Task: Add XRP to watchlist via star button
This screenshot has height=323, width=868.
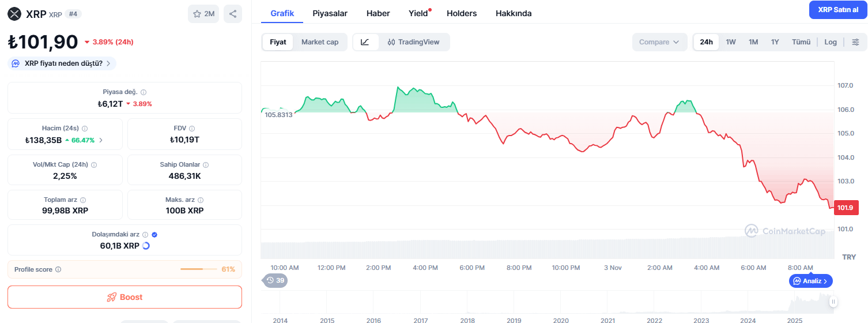Action: (203, 14)
